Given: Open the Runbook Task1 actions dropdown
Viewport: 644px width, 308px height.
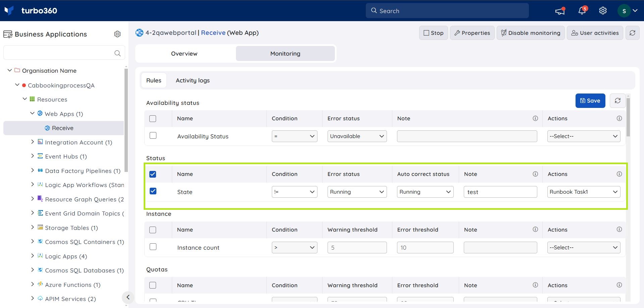Looking at the screenshot, I should [584, 192].
